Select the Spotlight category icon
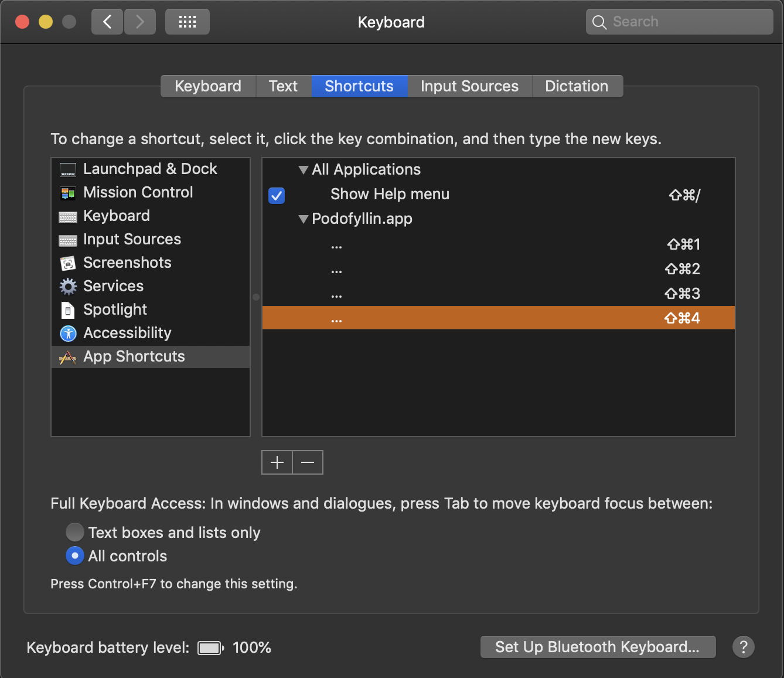 coord(68,310)
